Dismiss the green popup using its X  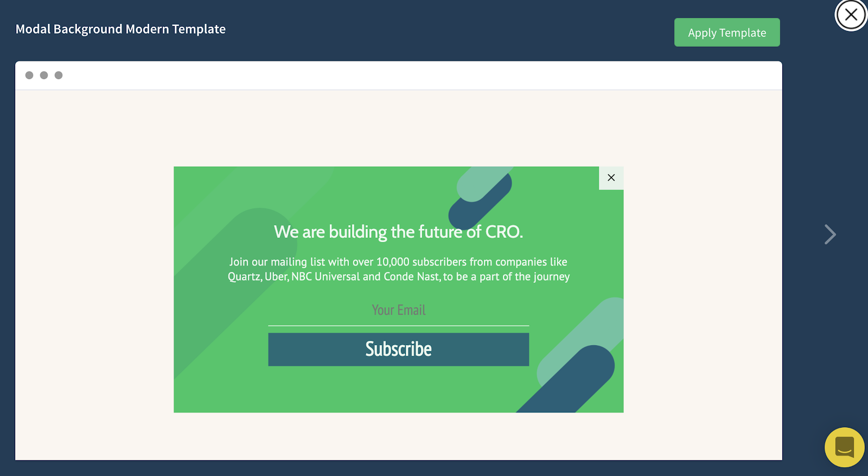tap(611, 178)
